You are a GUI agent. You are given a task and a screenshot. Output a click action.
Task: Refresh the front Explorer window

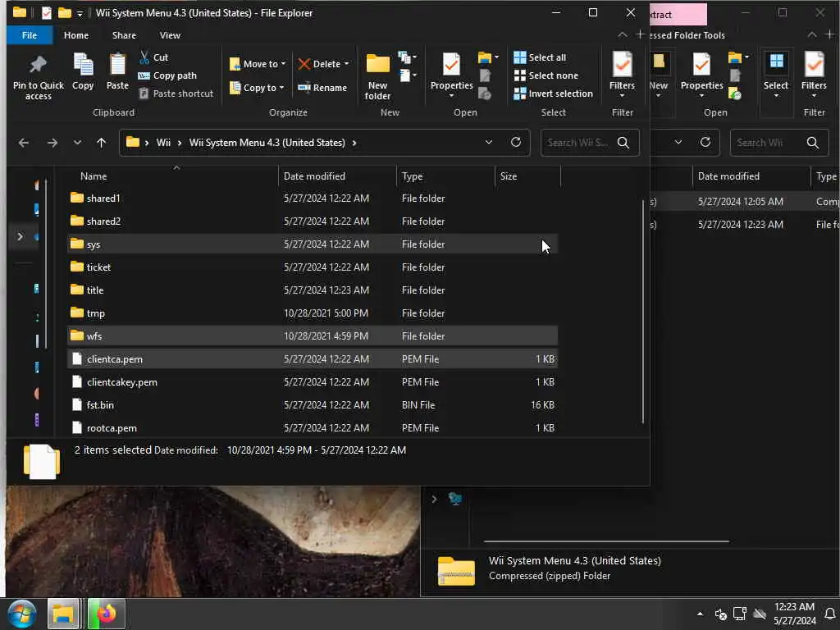(x=516, y=143)
